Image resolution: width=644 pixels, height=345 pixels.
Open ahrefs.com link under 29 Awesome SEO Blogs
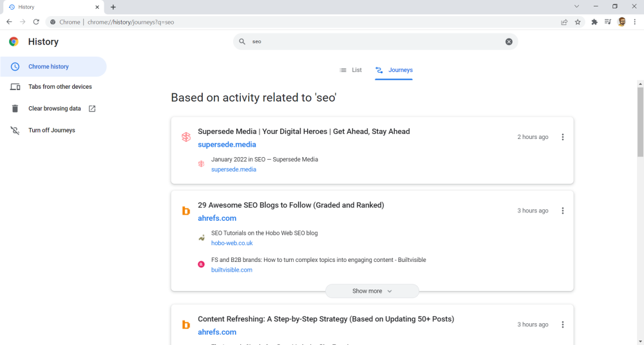[x=217, y=218]
